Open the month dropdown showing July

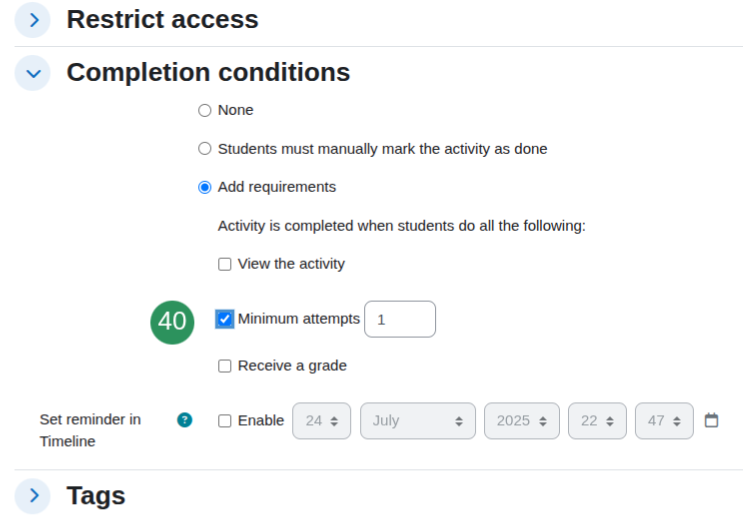[418, 421]
